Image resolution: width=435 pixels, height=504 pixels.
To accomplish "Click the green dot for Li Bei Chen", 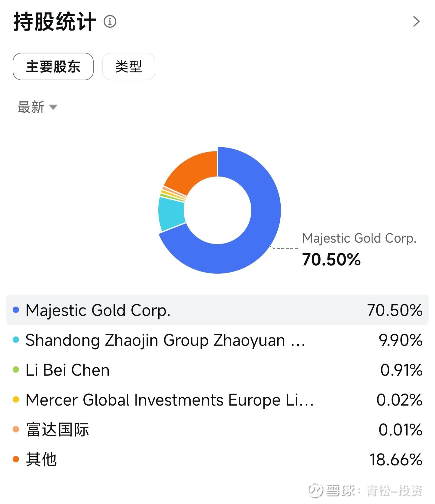I will pos(16,370).
